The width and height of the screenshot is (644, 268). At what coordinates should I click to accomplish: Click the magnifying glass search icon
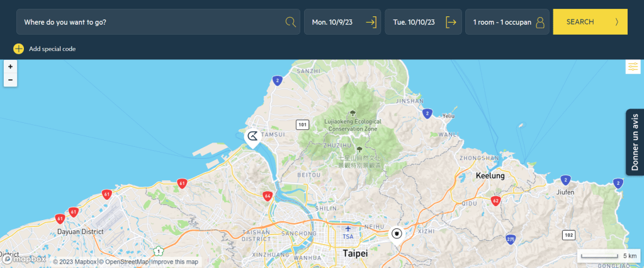click(290, 22)
